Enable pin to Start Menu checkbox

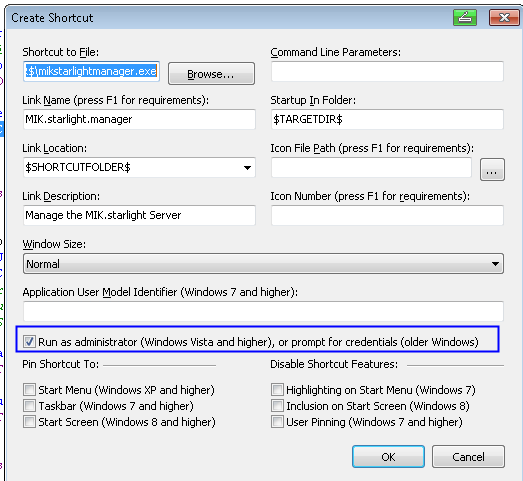click(29, 389)
